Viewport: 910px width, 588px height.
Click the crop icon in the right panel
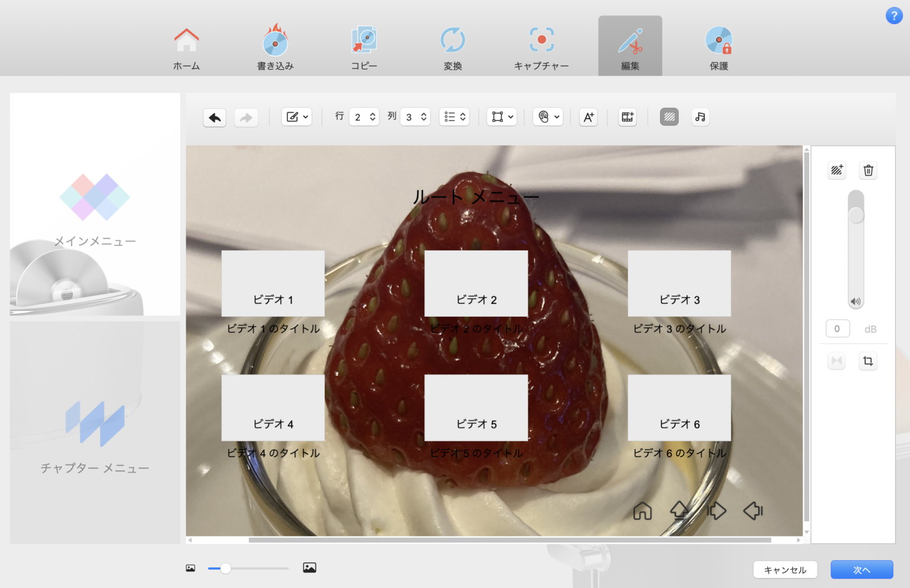coord(868,361)
